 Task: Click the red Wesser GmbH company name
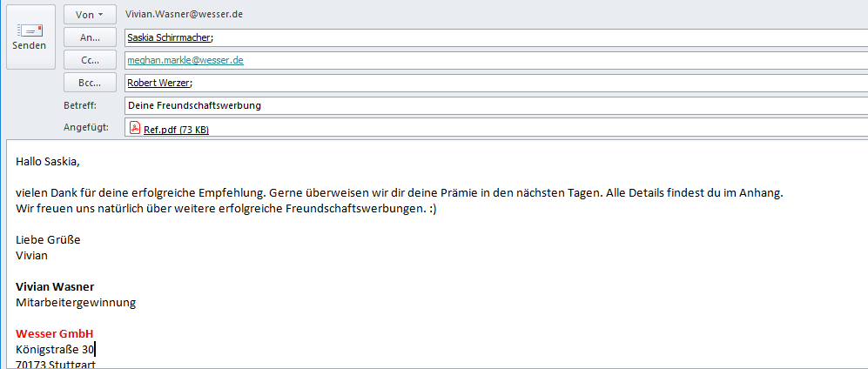(x=54, y=334)
